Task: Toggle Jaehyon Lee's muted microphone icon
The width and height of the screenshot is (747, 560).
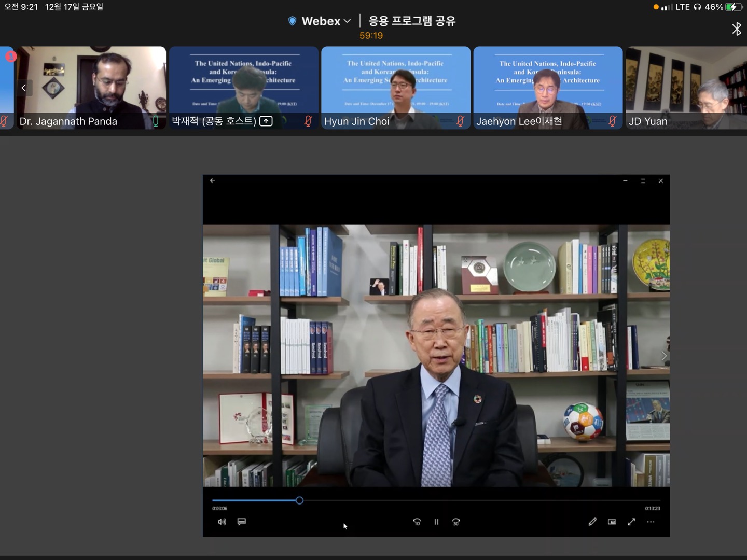Action: coord(613,121)
